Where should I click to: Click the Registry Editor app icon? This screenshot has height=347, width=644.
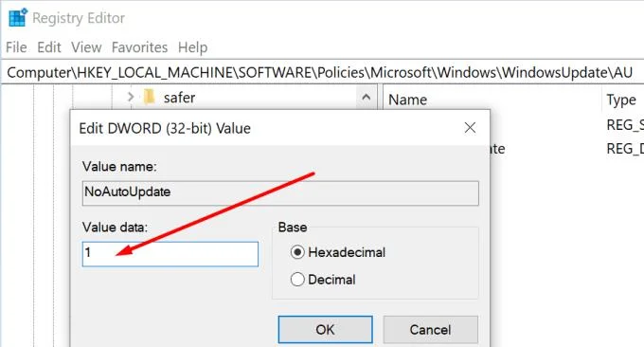[x=18, y=18]
